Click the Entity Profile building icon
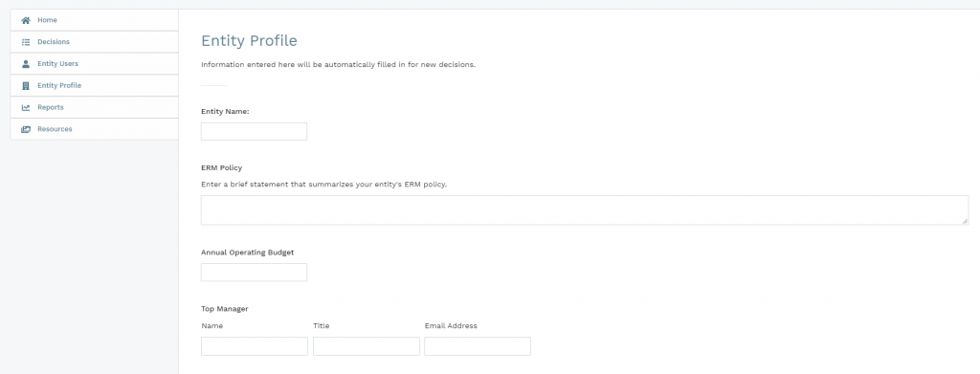The height and width of the screenshot is (374, 980). 26,85
